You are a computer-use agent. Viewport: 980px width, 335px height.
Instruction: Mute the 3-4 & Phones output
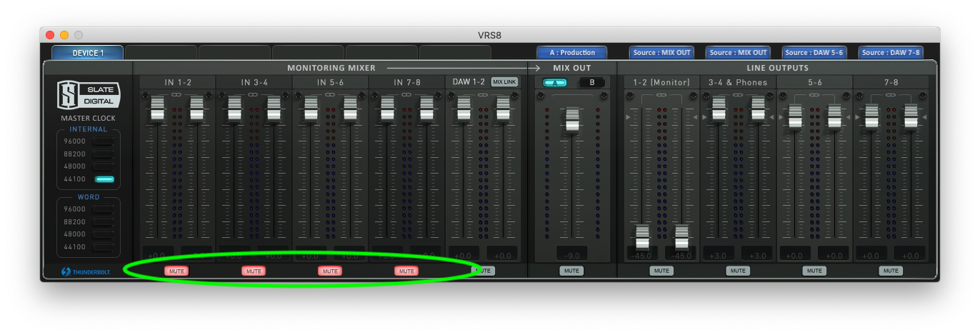tap(738, 271)
